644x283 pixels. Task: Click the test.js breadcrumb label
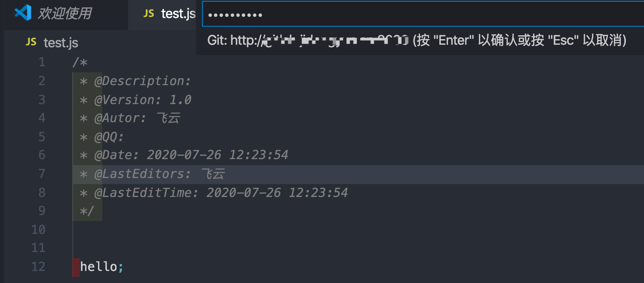pyautogui.click(x=61, y=43)
